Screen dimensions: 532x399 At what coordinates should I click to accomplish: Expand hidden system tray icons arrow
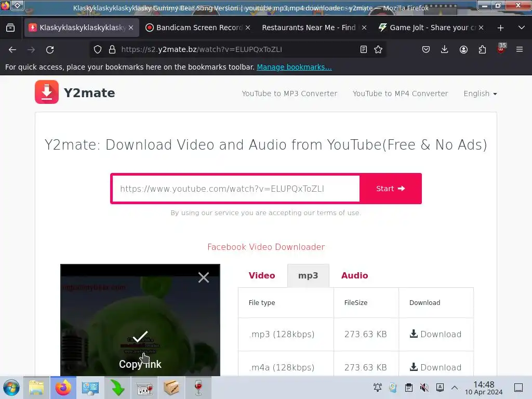point(455,388)
